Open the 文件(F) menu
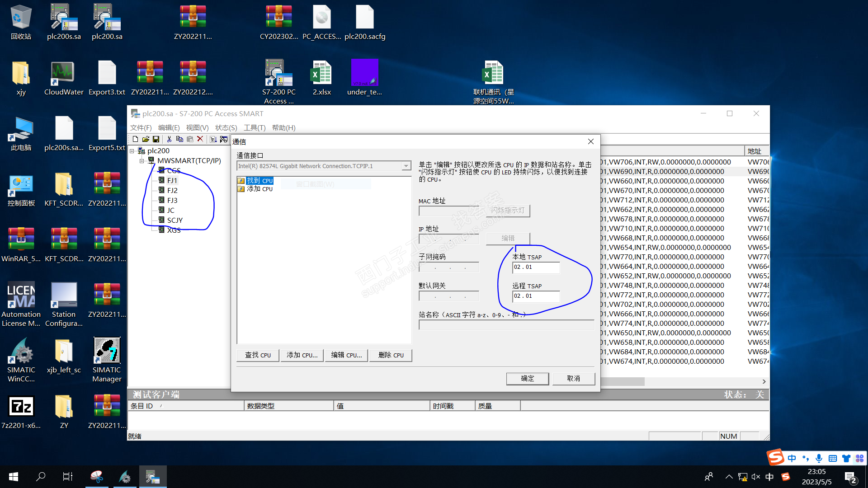Viewport: 868px width, 488px height. point(141,128)
